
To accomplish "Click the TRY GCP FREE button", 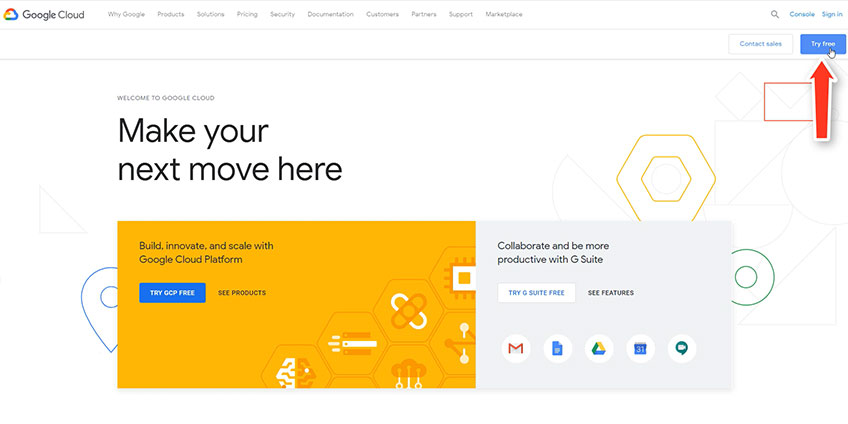I will pos(172,293).
